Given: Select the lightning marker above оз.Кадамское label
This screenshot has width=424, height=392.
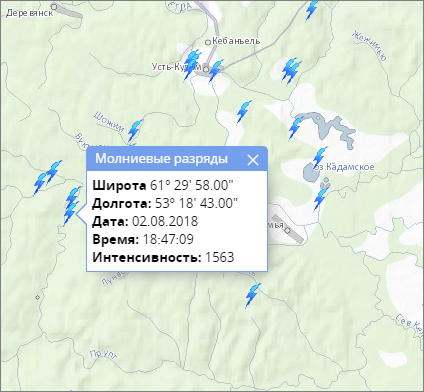Looking at the screenshot, I should tap(320, 157).
